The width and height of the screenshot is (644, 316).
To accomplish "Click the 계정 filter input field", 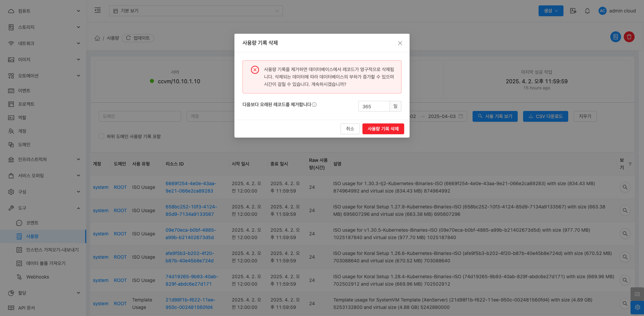I will click(x=211, y=116).
